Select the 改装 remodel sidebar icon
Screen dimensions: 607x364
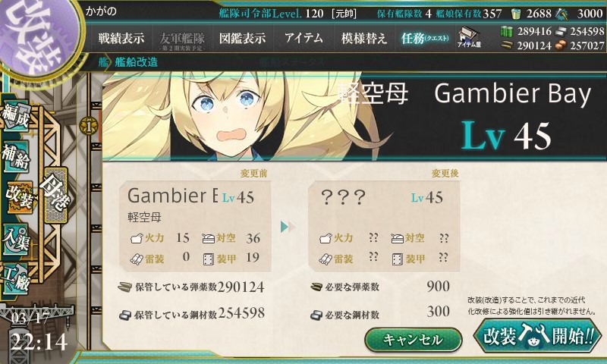tap(18, 196)
